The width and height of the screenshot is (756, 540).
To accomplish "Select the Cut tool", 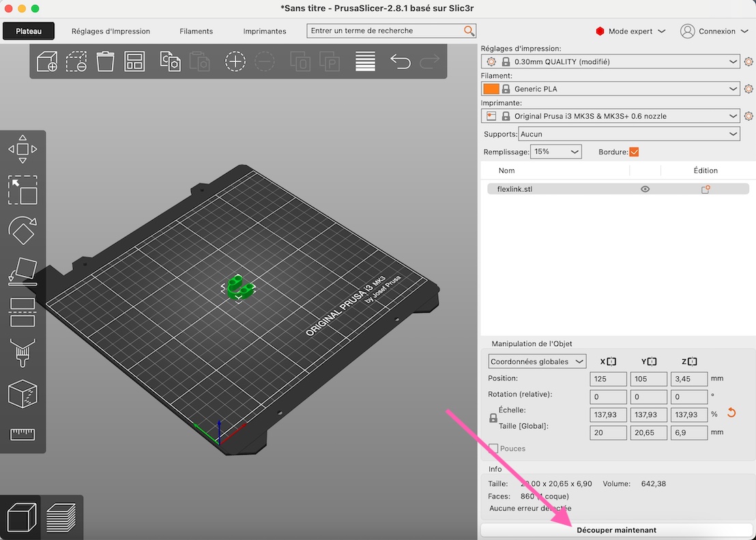I will pyautogui.click(x=23, y=312).
